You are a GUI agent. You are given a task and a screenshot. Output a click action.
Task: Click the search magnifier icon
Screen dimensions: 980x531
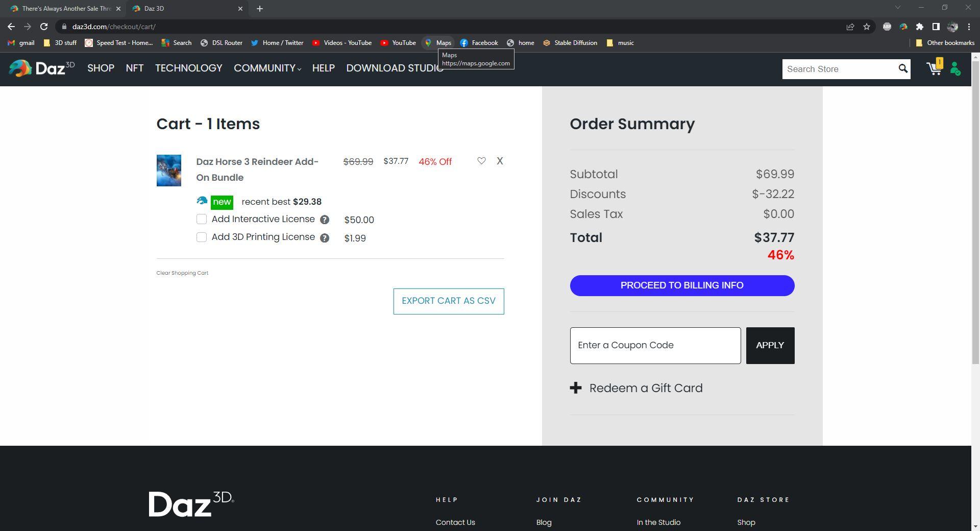pos(903,69)
